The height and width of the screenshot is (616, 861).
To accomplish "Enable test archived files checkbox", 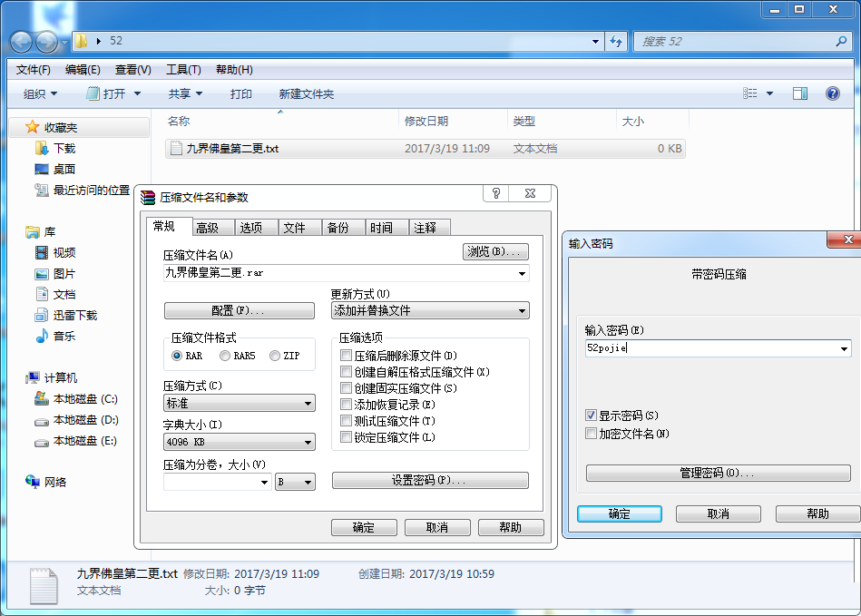I will click(346, 421).
